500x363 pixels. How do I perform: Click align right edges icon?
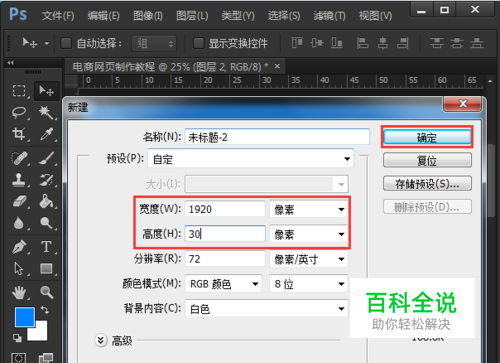click(x=403, y=43)
